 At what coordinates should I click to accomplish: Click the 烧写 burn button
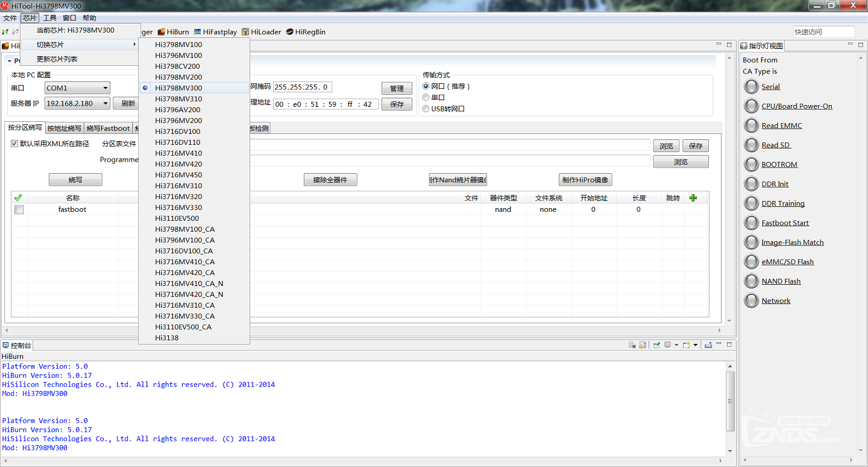click(x=75, y=180)
